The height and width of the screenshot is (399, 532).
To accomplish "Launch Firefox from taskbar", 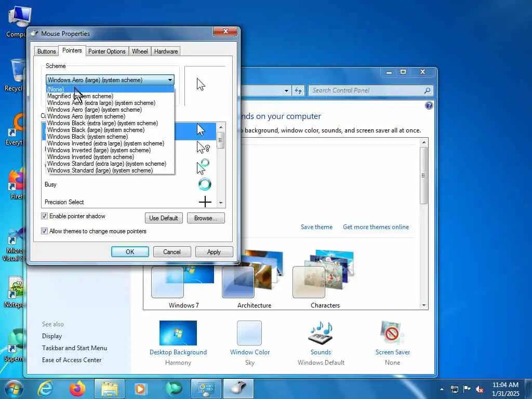I will point(77,389).
